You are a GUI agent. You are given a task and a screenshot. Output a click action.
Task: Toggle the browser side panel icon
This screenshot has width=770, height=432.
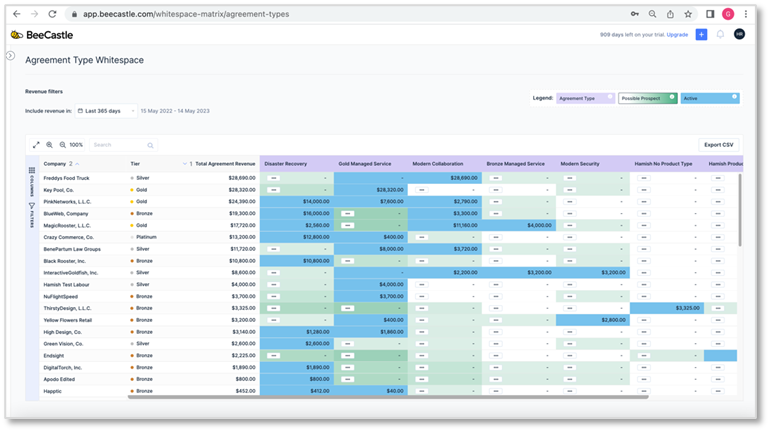click(710, 14)
